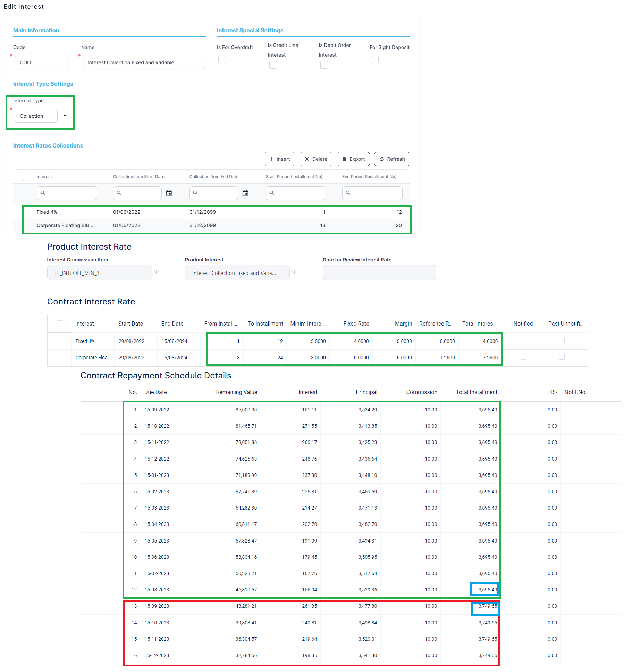Toggle the Notified checkbox for Fixed 4% row
Image resolution: width=624 pixels, height=672 pixels.
point(523,341)
